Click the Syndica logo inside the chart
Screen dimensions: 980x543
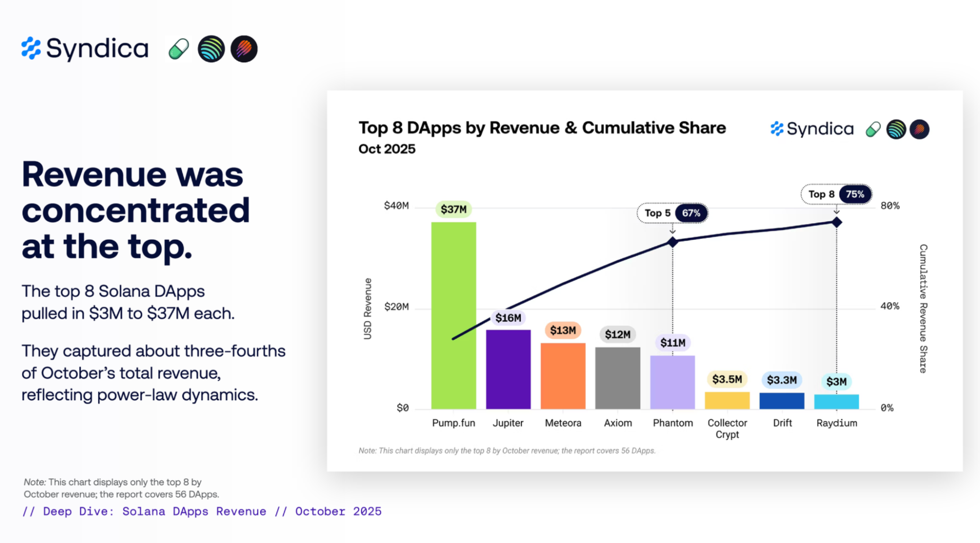[812, 129]
